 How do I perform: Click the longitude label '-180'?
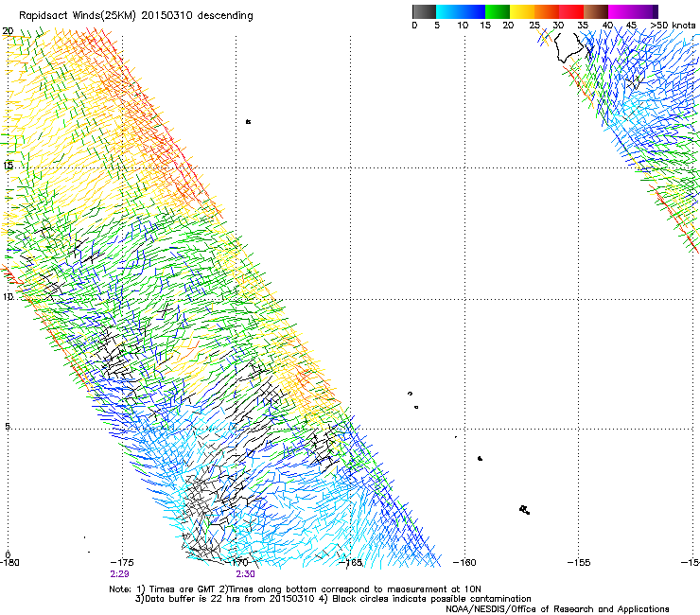pos(9,562)
